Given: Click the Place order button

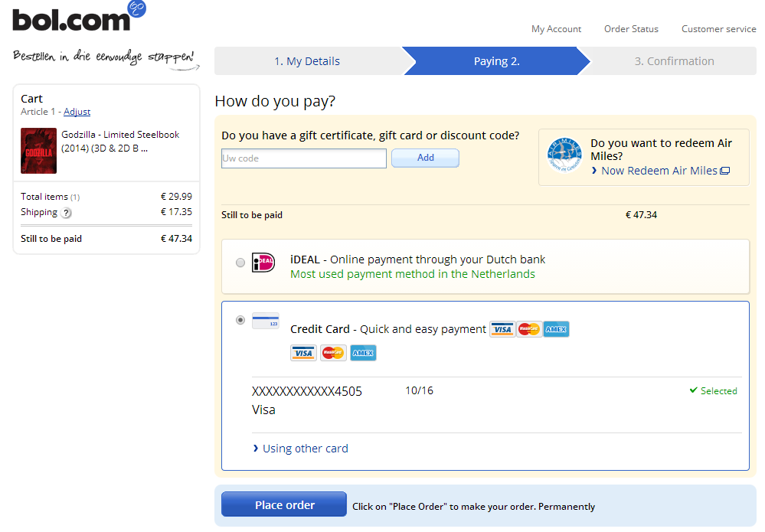Looking at the screenshot, I should tap(284, 504).
